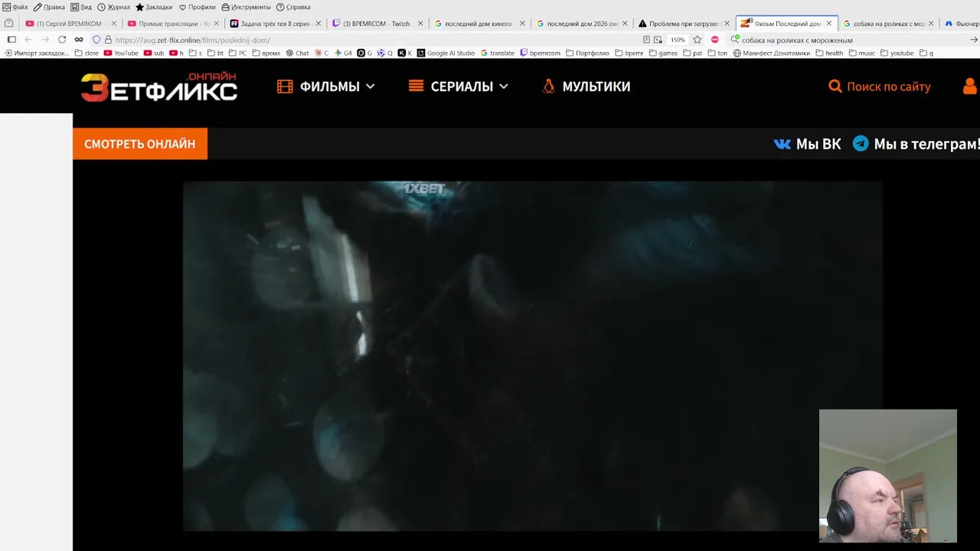Viewport: 980px width, 551px height.
Task: Bookmark this page with the star icon
Action: tap(697, 40)
